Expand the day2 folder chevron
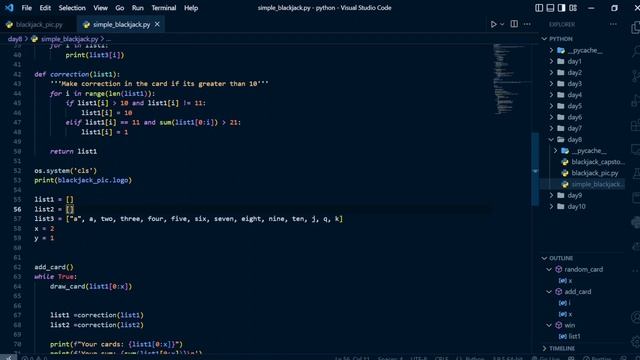The image size is (640, 360). pyautogui.click(x=551, y=73)
